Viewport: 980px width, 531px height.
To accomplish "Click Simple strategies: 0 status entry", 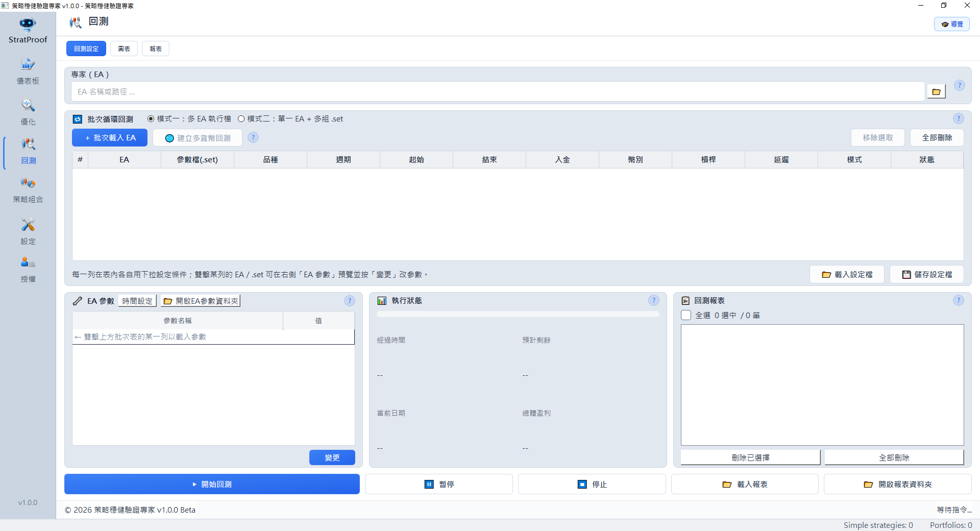I will [878, 525].
